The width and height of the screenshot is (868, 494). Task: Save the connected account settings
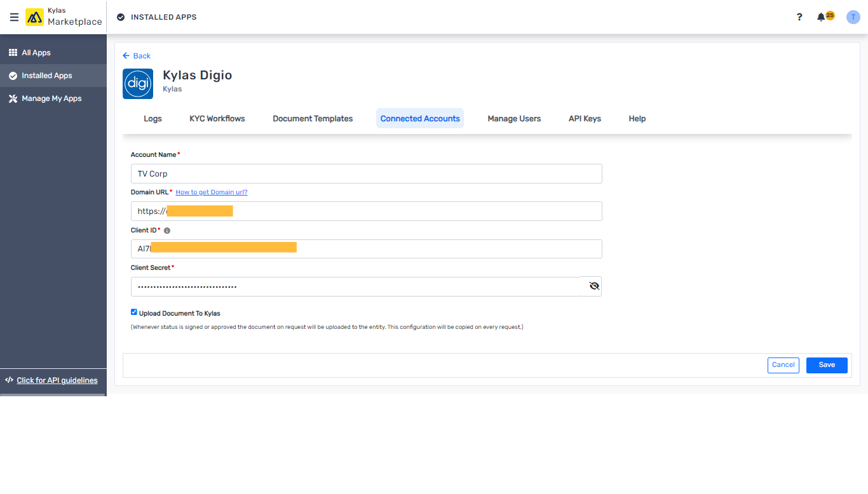826,364
